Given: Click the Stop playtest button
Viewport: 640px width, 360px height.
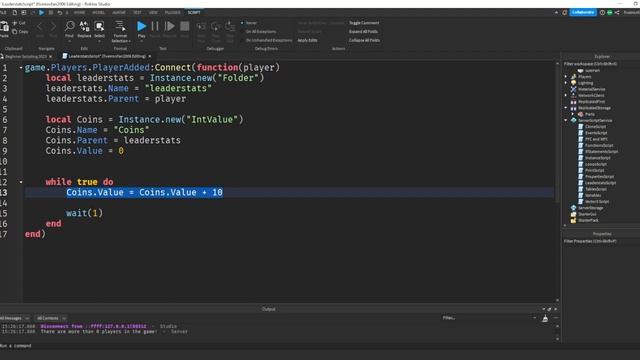Looking at the screenshot, I should pos(184,27).
